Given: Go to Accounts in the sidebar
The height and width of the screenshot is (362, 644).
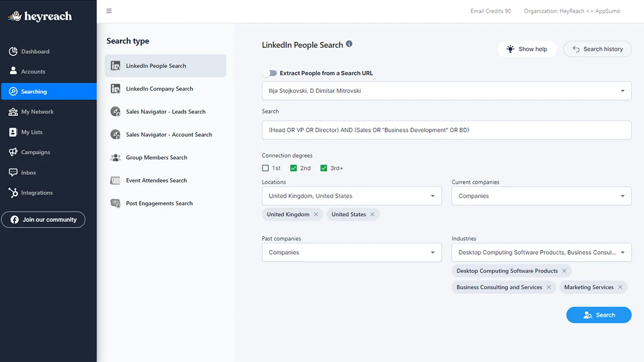Looking at the screenshot, I should pyautogui.click(x=48, y=71).
